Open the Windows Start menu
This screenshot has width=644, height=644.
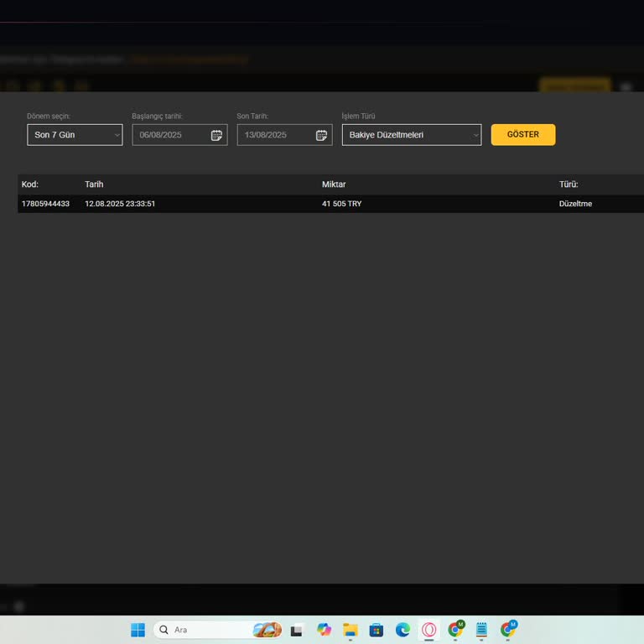[x=138, y=630]
